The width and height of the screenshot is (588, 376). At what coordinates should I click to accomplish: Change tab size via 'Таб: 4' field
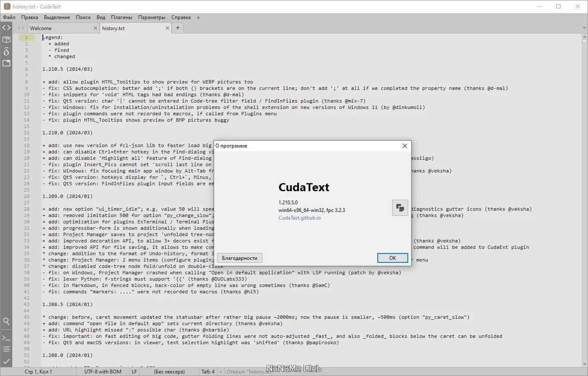pos(208,372)
